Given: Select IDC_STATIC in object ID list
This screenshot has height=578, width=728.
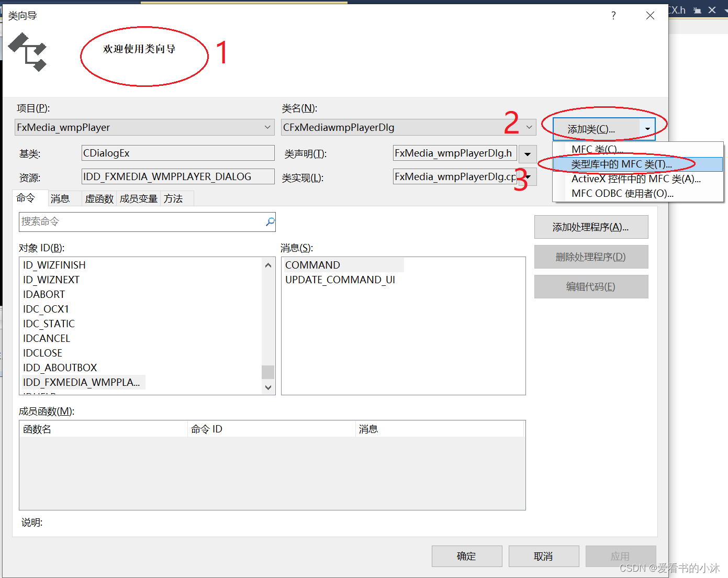Looking at the screenshot, I should [x=49, y=324].
